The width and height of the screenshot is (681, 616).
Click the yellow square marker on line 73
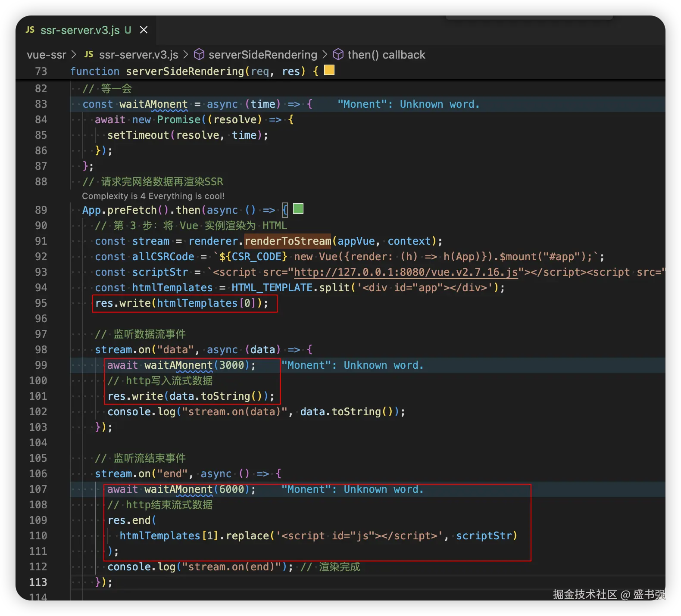click(x=329, y=70)
